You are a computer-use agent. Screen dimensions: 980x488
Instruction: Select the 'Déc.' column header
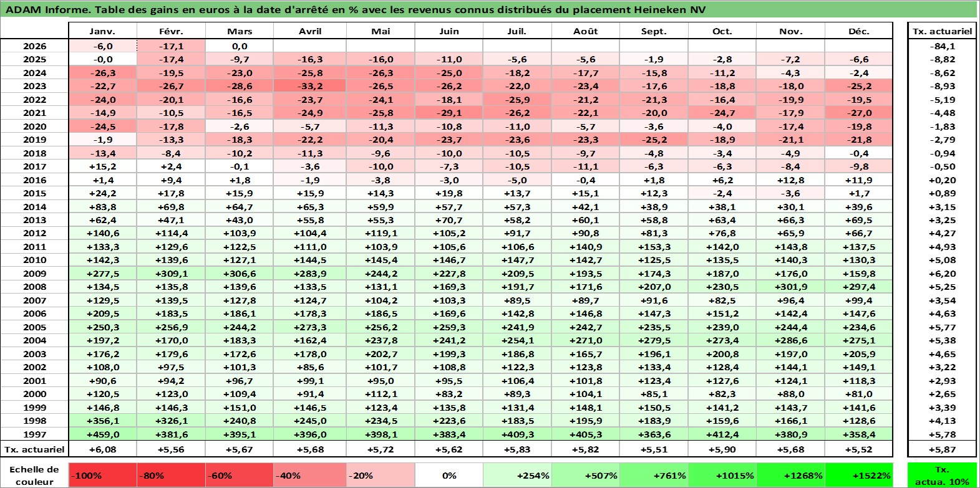859,31
